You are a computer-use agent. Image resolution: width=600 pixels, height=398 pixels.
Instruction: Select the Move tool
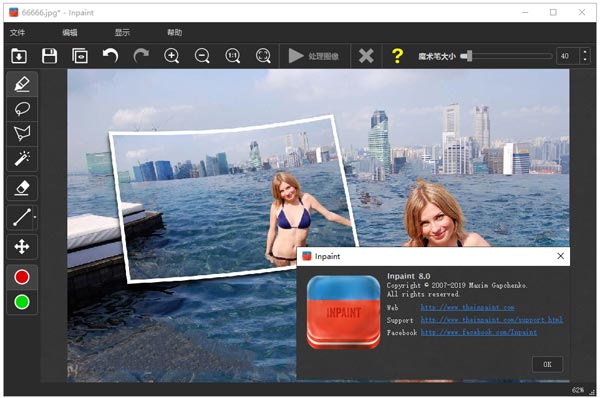tap(22, 247)
